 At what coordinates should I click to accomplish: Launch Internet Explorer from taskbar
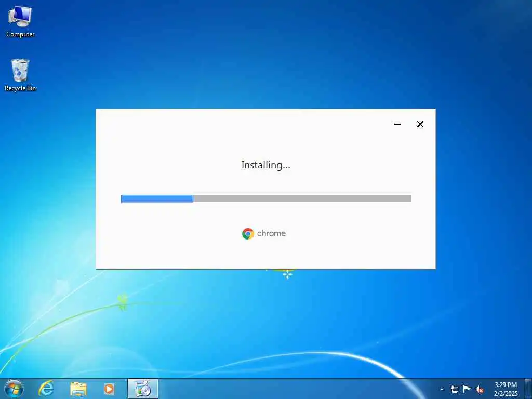(46, 389)
